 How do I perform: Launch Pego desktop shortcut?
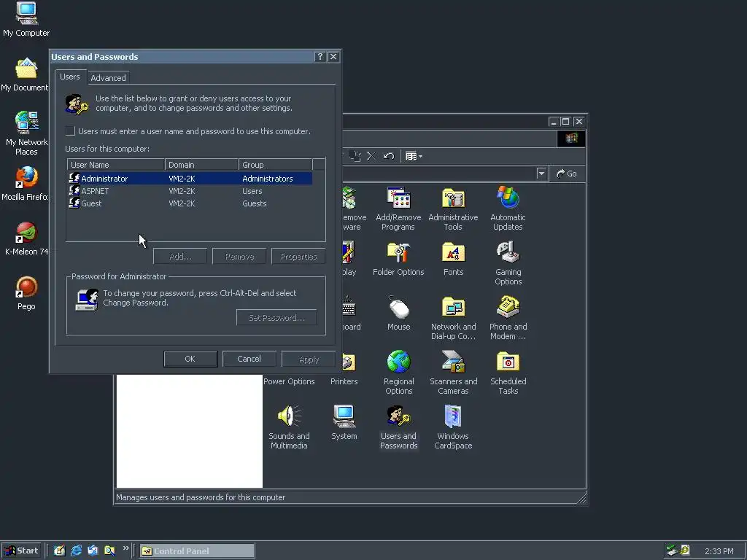26,293
